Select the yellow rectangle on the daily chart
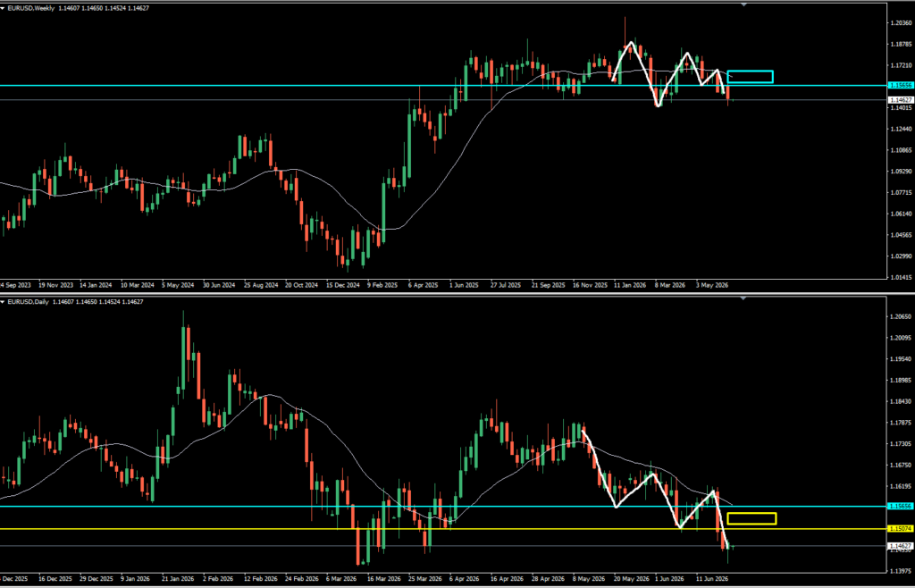 [x=751, y=518]
